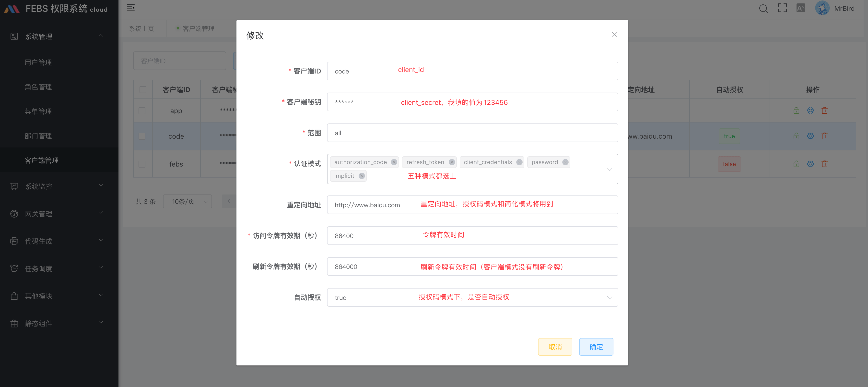The width and height of the screenshot is (868, 387).
Task: Click the 代码生成 printer icon
Action: (14, 241)
